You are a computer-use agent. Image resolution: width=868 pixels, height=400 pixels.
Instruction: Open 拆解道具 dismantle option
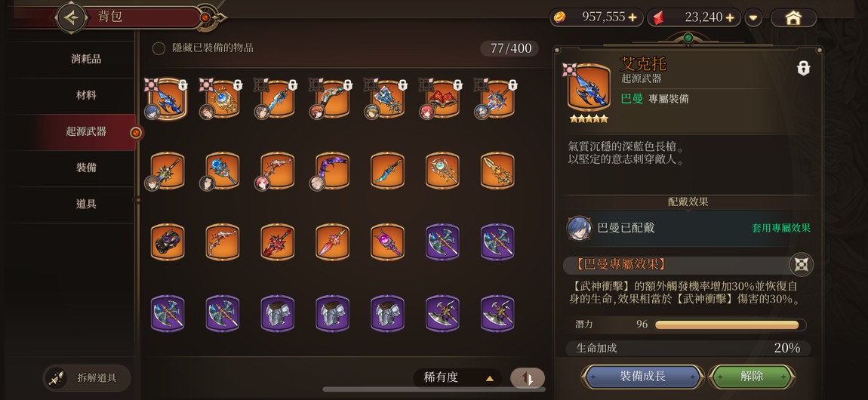(x=87, y=378)
